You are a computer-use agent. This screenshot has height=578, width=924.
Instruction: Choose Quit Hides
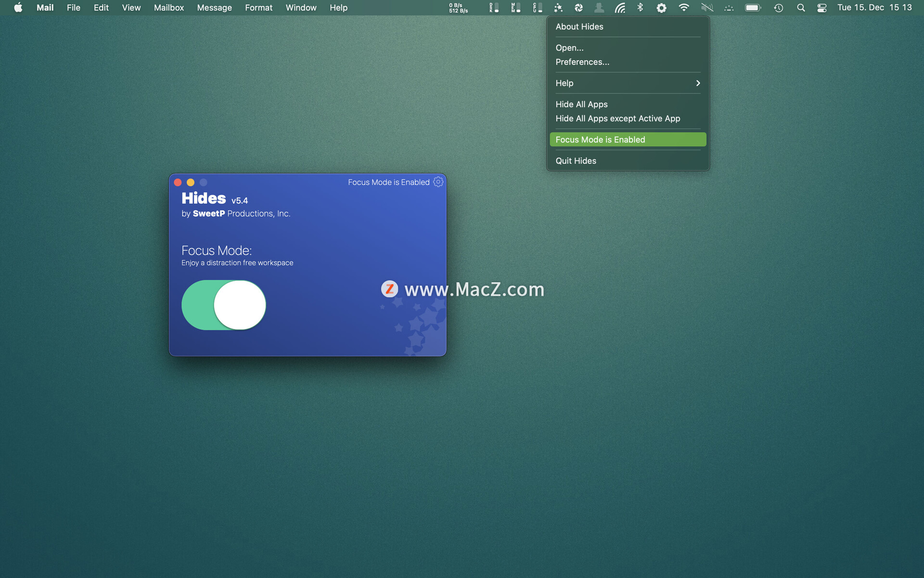628,160
